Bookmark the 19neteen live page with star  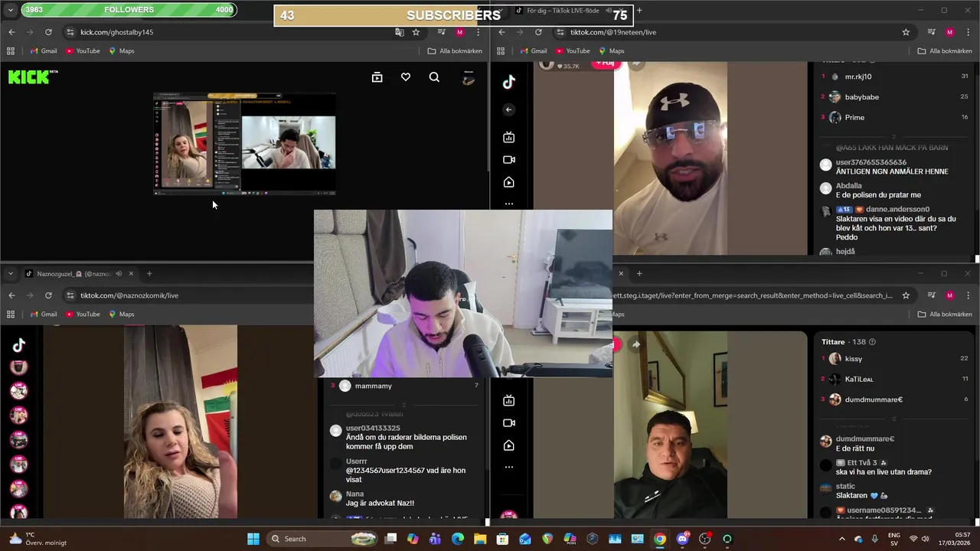(x=906, y=32)
